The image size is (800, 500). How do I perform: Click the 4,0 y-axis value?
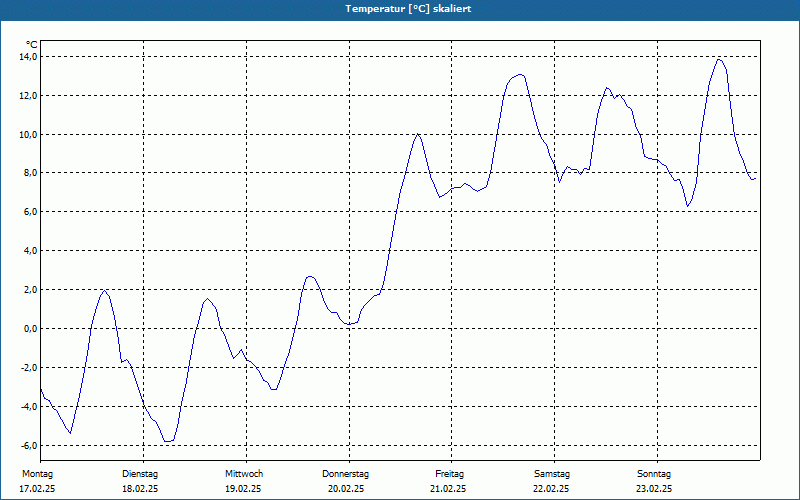pos(30,251)
